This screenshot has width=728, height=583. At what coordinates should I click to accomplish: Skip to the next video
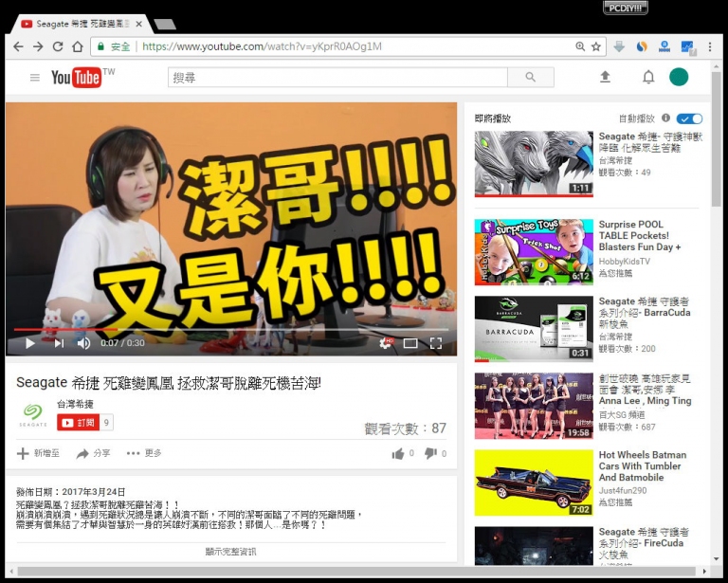59,343
